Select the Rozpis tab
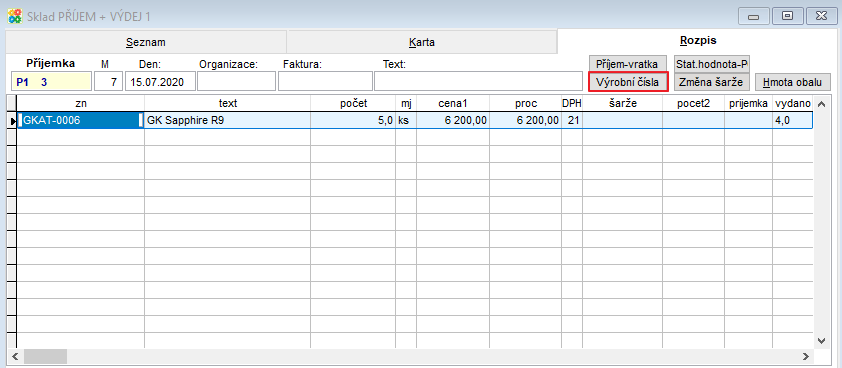This screenshot has width=842, height=368. click(698, 40)
